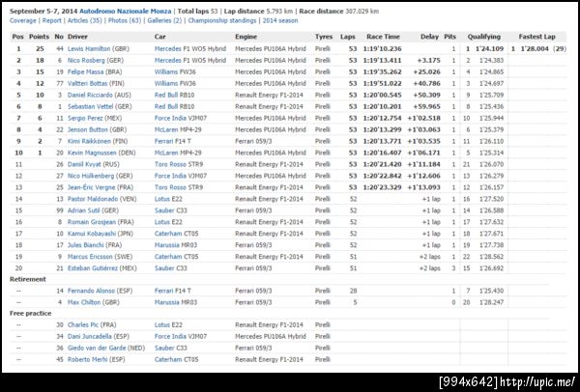This screenshot has width=580, height=392.
Task: Open McLaren link in Button's row
Action: coord(166,129)
